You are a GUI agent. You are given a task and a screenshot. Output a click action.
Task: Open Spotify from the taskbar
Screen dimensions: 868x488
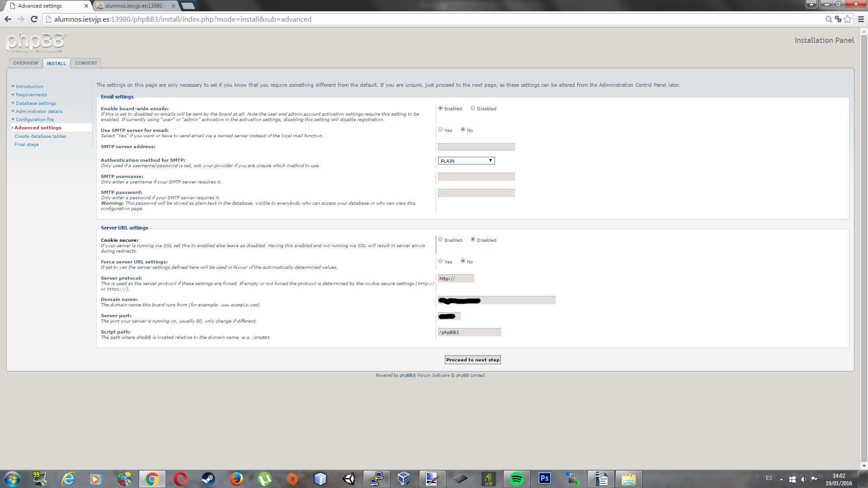coord(516,479)
